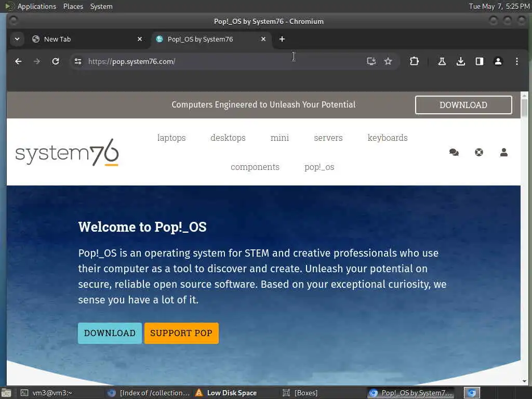The height and width of the screenshot is (399, 532).
Task: Toggle the side panel icon
Action: coord(479,61)
